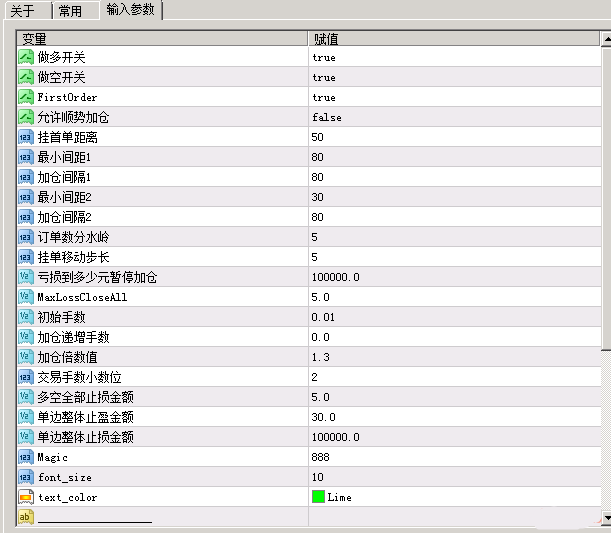The image size is (611, 533).
Task: Select the value 80 for 加仓间隔1
Action: coord(318,177)
